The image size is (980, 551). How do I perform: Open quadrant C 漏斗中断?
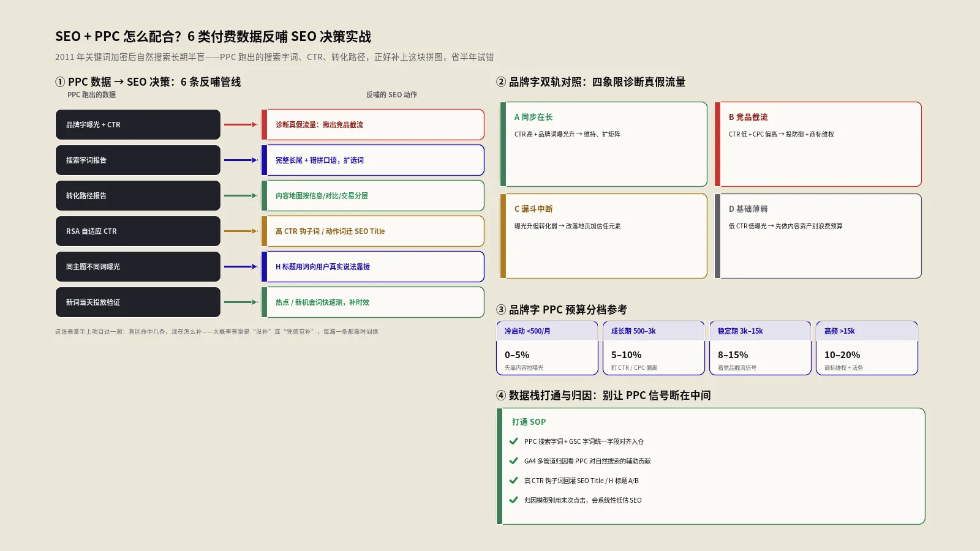604,236
